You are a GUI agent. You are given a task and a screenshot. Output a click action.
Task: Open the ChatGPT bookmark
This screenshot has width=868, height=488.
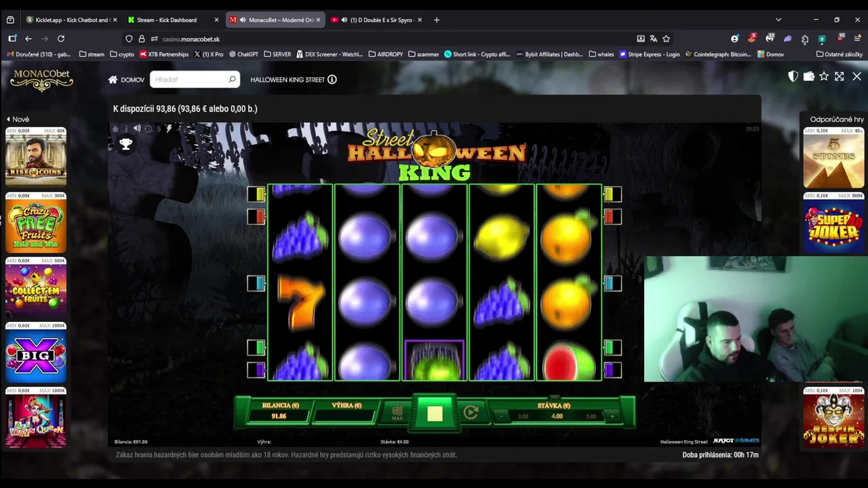tap(243, 54)
